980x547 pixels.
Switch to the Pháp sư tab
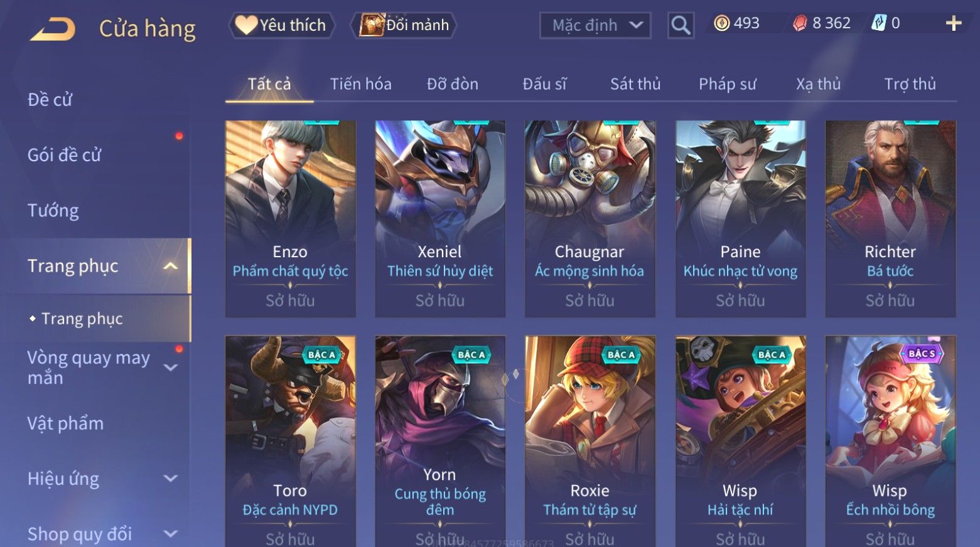tap(727, 84)
